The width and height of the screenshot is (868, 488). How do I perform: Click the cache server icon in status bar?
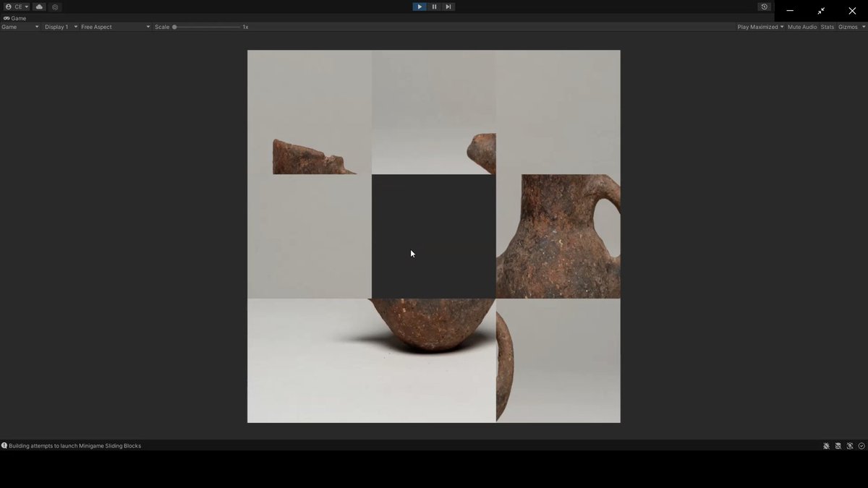pos(838,446)
